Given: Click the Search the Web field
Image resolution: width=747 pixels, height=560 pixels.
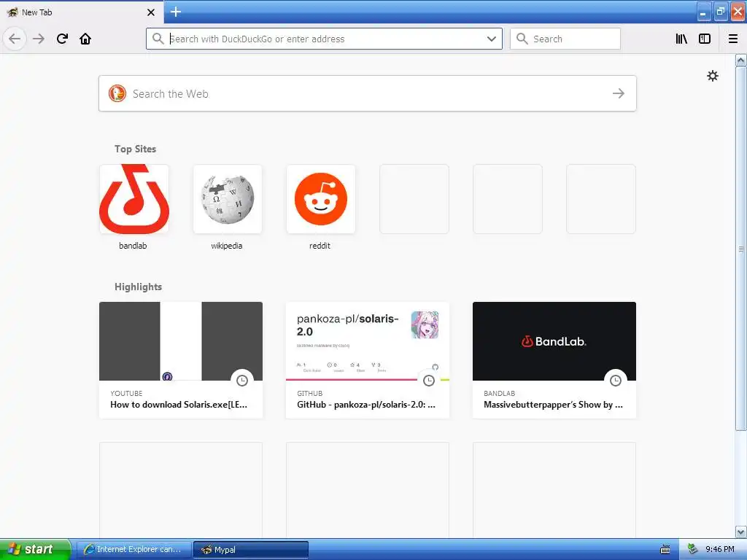Looking at the screenshot, I should 368,93.
